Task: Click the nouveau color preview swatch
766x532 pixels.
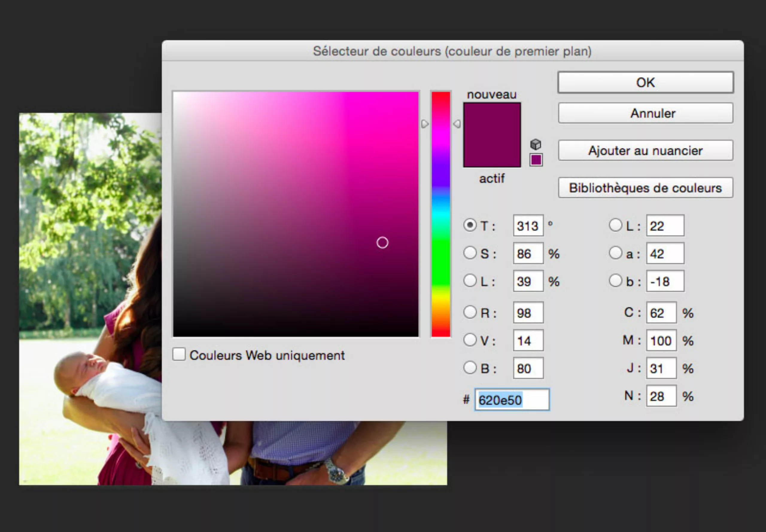Action: point(492,119)
